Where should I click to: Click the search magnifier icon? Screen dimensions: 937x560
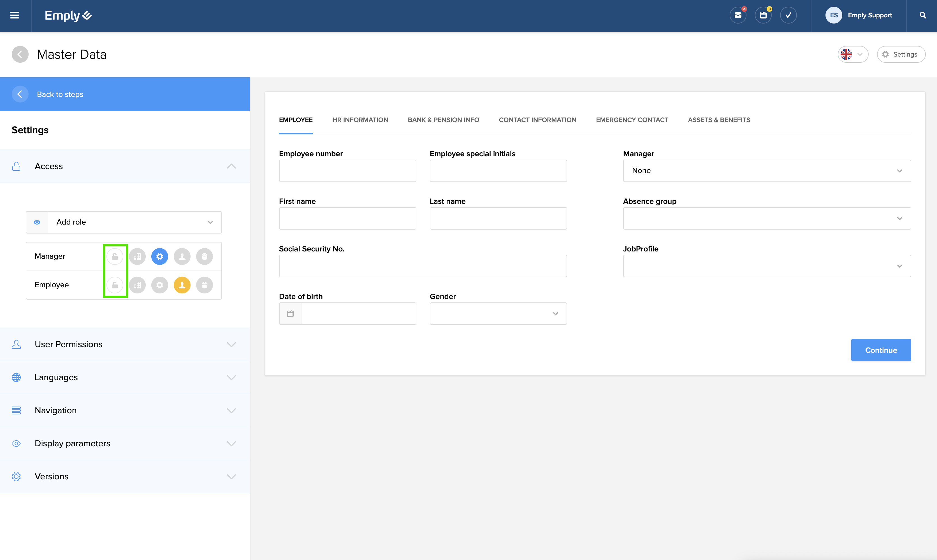[x=922, y=15]
